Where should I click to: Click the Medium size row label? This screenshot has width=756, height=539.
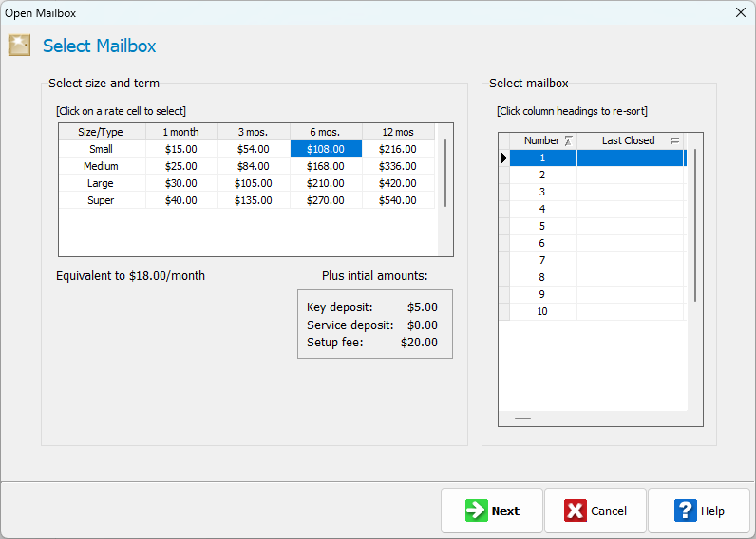(103, 166)
